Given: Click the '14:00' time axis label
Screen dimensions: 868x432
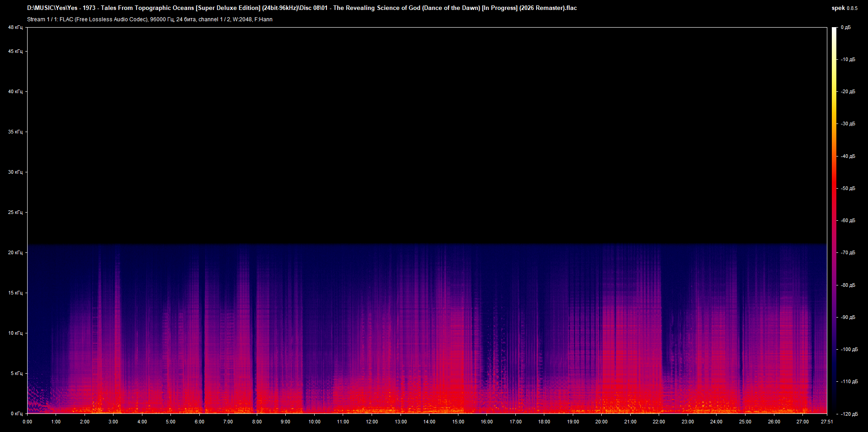Looking at the screenshot, I should pyautogui.click(x=429, y=422).
